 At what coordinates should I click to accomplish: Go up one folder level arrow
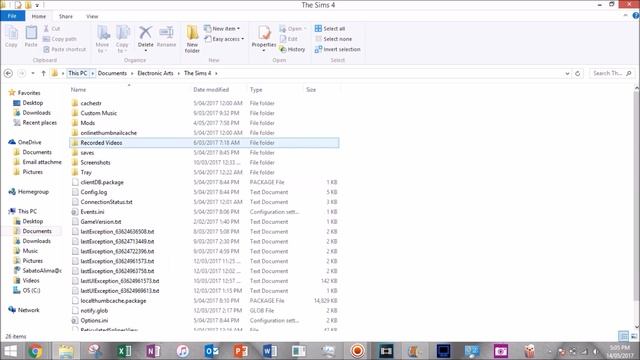[x=43, y=73]
